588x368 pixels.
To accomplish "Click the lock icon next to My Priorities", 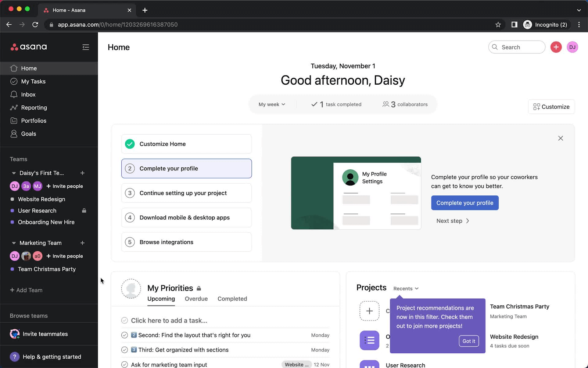I will [x=199, y=289].
